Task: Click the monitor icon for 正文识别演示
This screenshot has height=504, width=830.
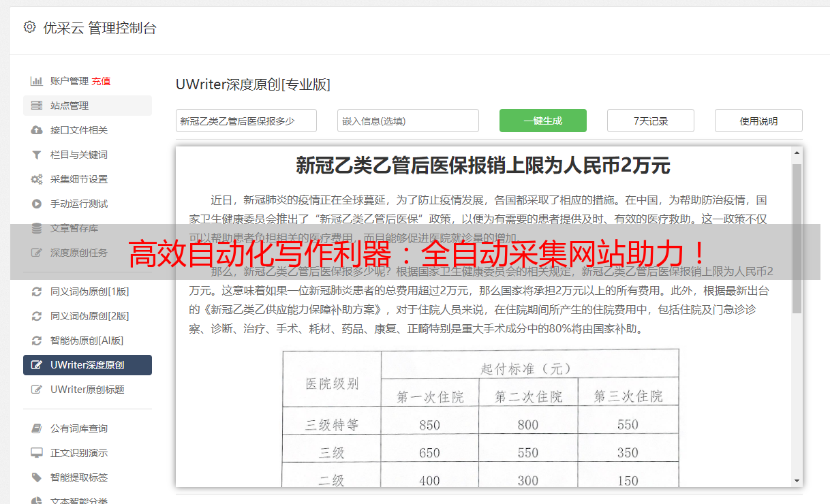Action: 37,453
